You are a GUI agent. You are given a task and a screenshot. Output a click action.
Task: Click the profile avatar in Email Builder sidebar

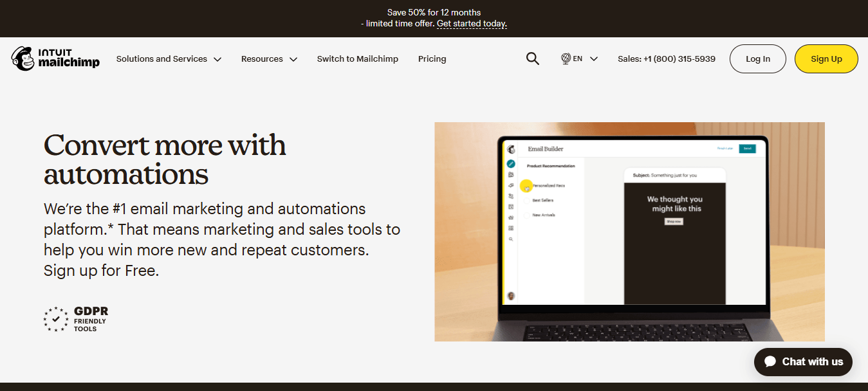511,296
